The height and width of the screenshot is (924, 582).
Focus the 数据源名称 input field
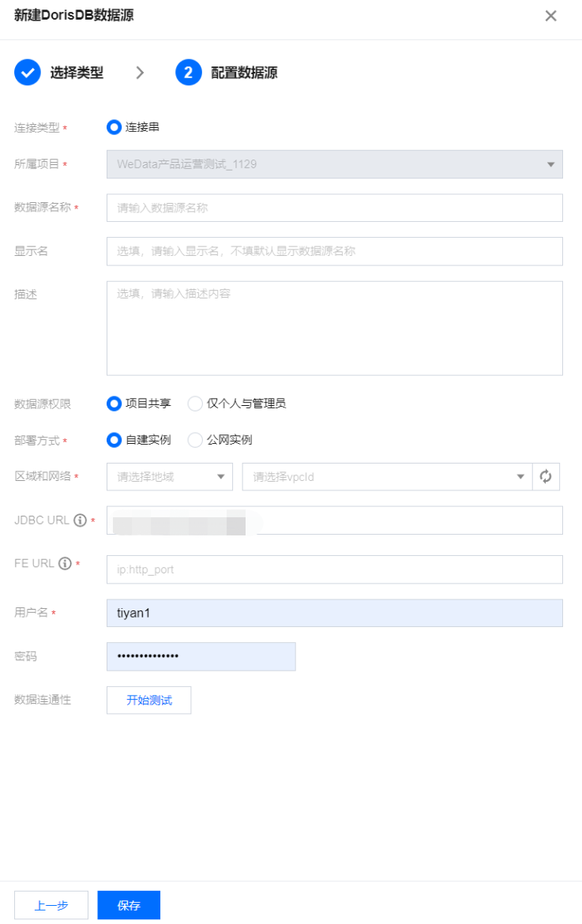pos(334,208)
